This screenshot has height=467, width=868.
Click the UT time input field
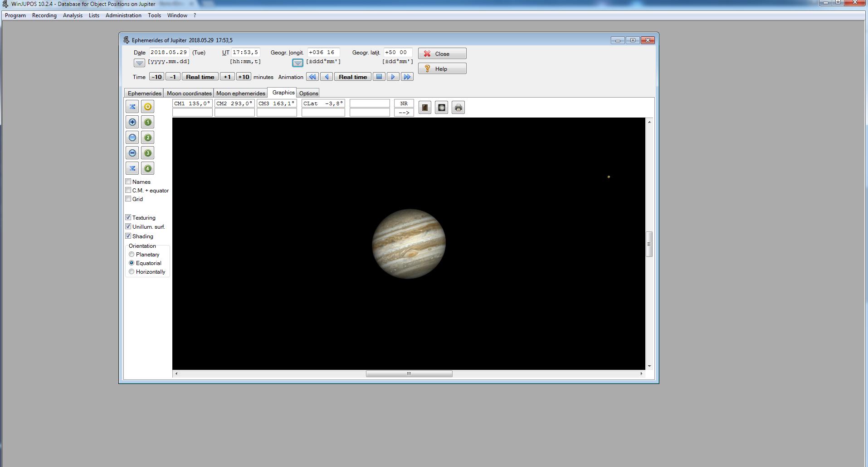pyautogui.click(x=245, y=52)
